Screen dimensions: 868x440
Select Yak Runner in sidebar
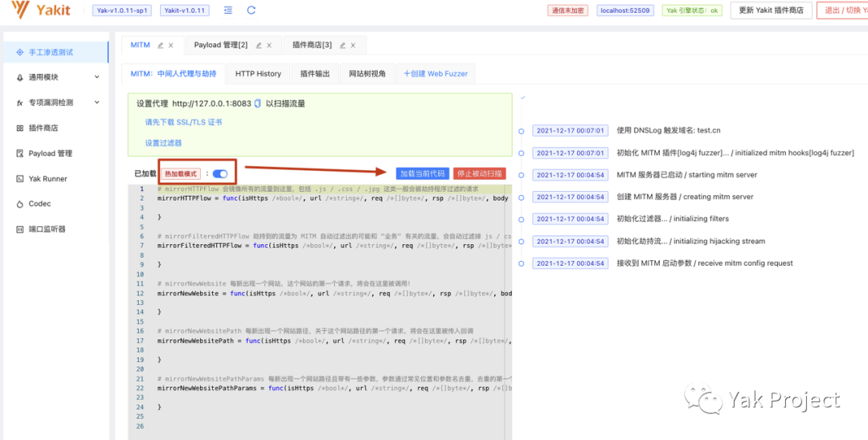click(56, 178)
